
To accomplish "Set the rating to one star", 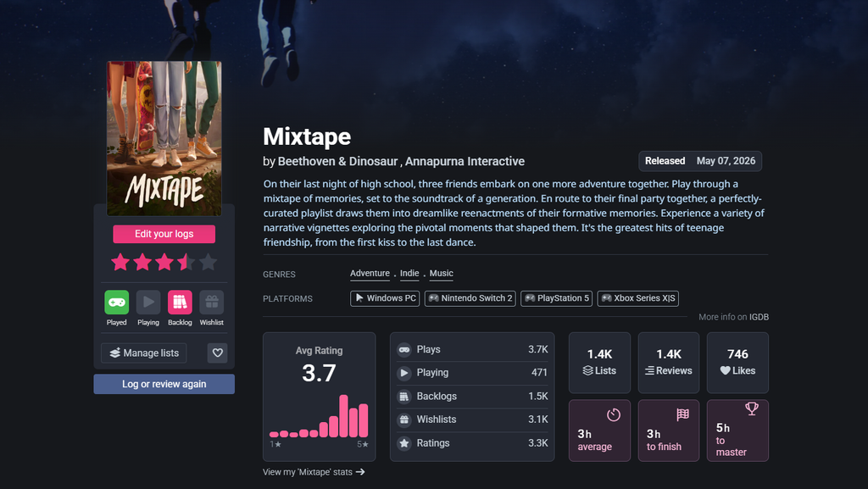I will (x=120, y=262).
